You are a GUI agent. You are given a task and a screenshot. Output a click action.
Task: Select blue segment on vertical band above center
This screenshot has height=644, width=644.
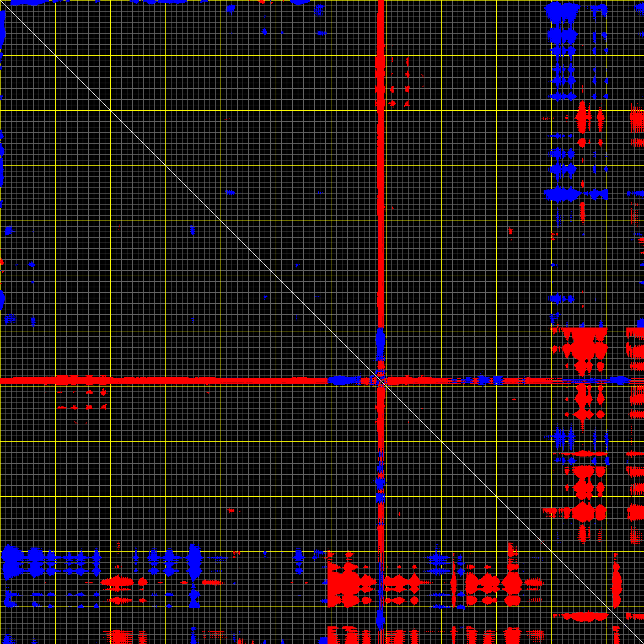tap(380, 342)
